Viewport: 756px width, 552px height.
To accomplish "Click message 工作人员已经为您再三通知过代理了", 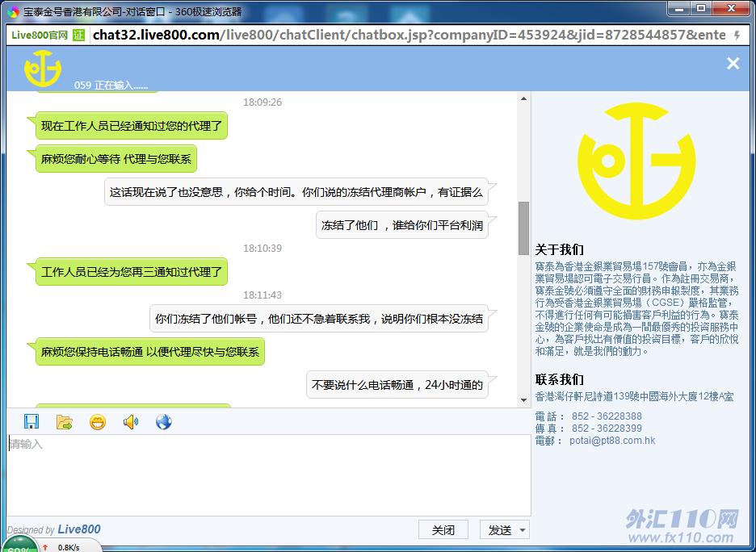I will tap(131, 272).
